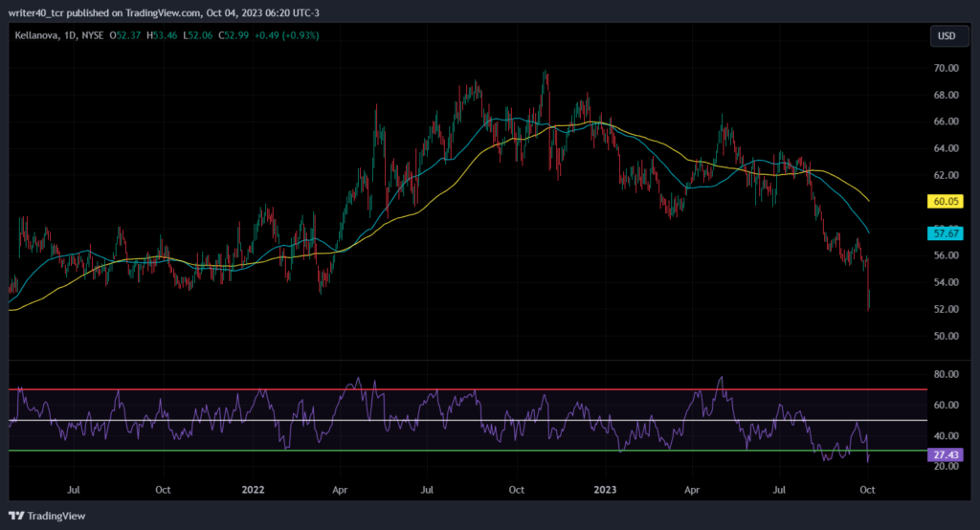Click the 2022 label on the time axis
Viewport: 980px width, 530px height.
[x=253, y=490]
